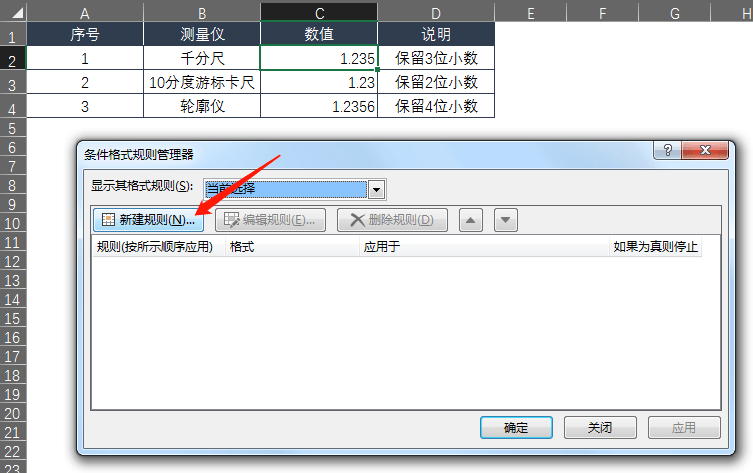Select column D header
This screenshot has height=473, width=753.
[x=436, y=12]
